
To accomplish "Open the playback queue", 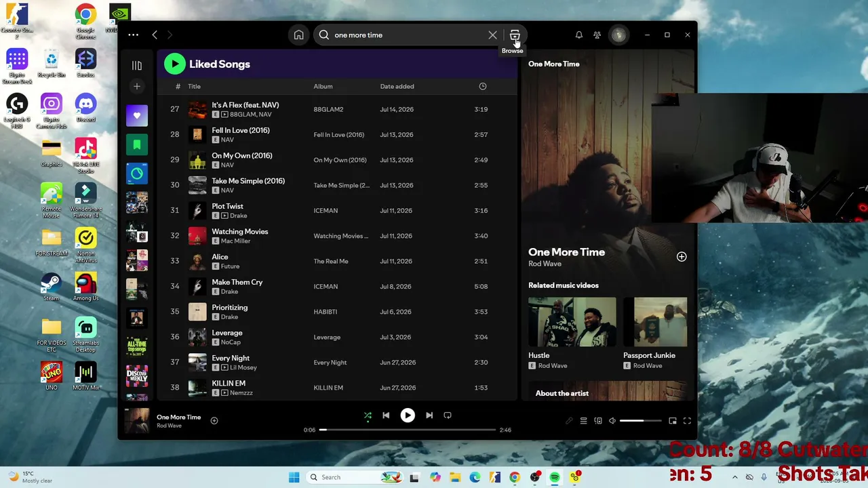I will 583,421.
